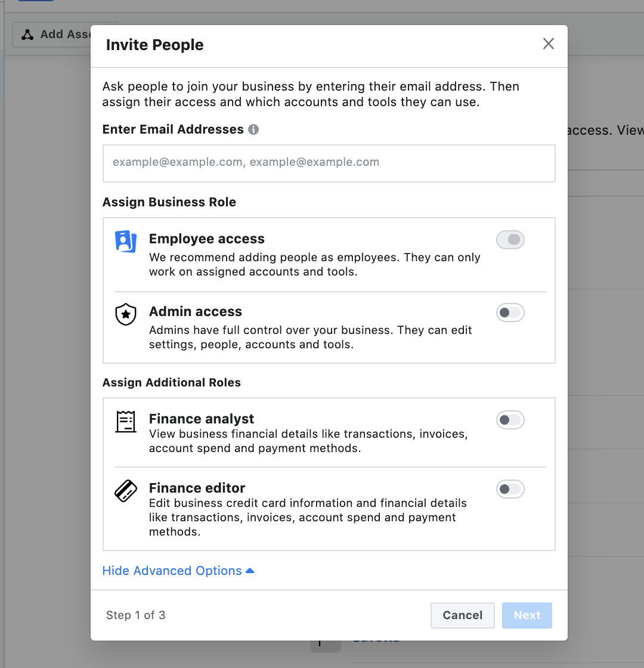Click the Next button
The height and width of the screenshot is (668, 644).
(527, 616)
